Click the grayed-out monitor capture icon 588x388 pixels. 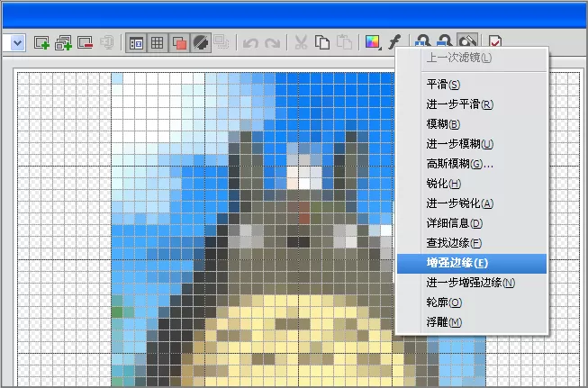point(107,42)
